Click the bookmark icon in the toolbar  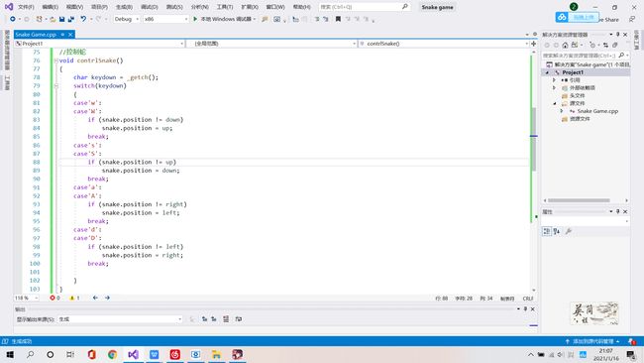click(338, 19)
